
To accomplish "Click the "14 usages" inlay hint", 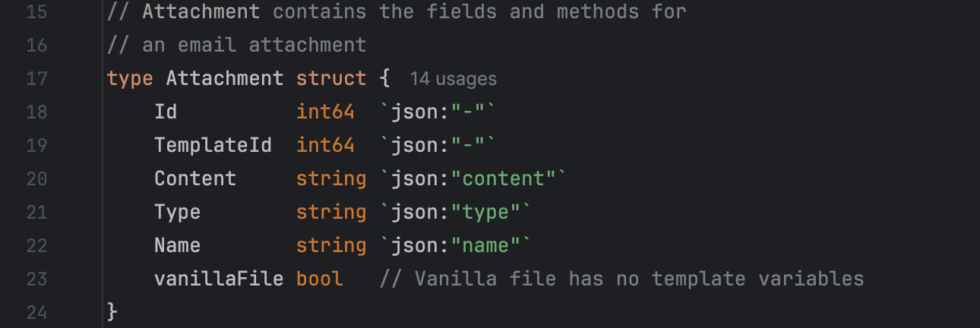I will coord(453,79).
